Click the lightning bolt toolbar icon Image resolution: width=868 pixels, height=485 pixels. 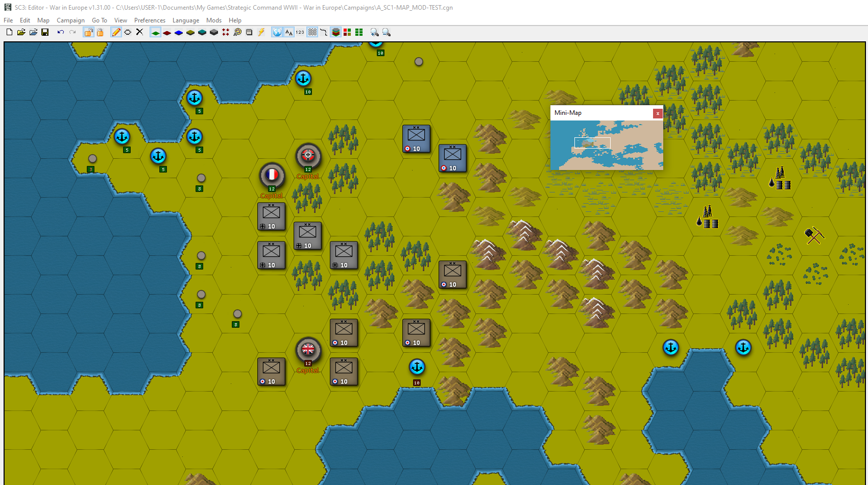click(x=261, y=32)
